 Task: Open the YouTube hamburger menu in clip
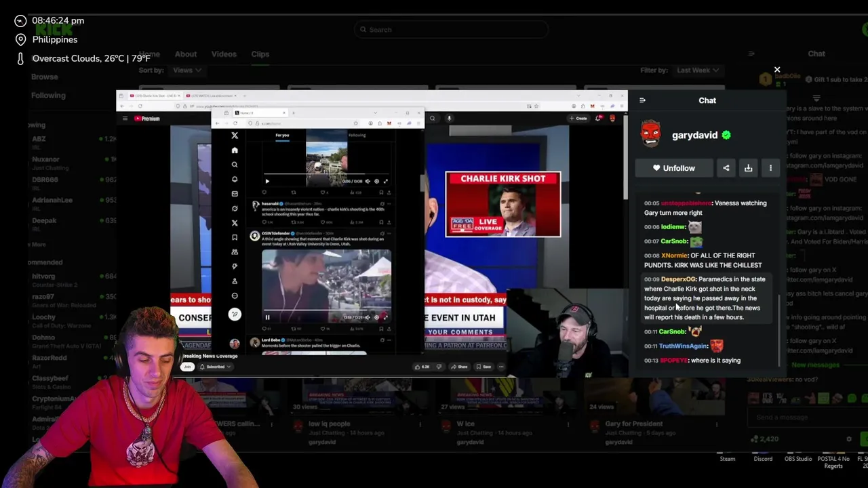tap(125, 119)
